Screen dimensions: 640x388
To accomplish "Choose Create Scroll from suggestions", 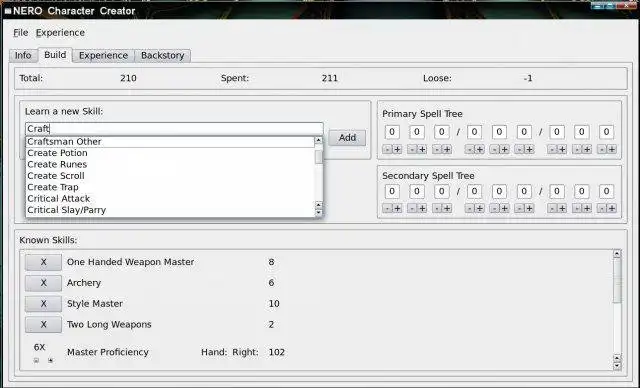I will click(170, 176).
